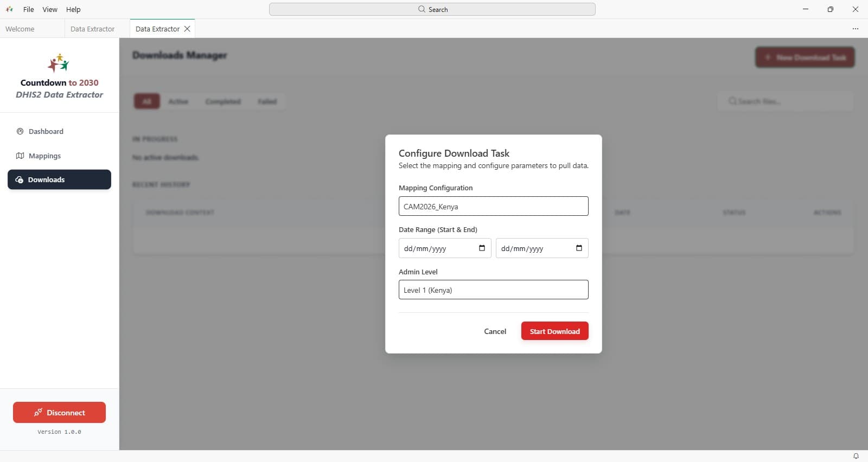Click the end date input field
Viewport: 868px width, 462px height.
click(x=542, y=248)
